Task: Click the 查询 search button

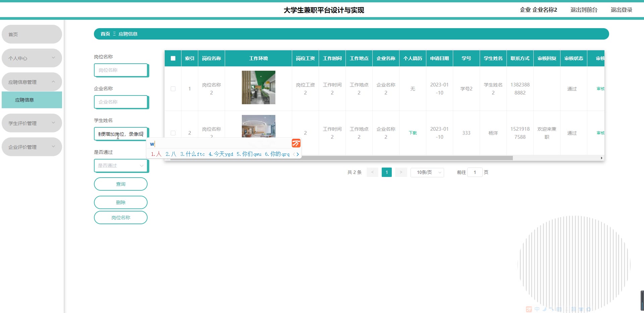Action: (x=121, y=184)
